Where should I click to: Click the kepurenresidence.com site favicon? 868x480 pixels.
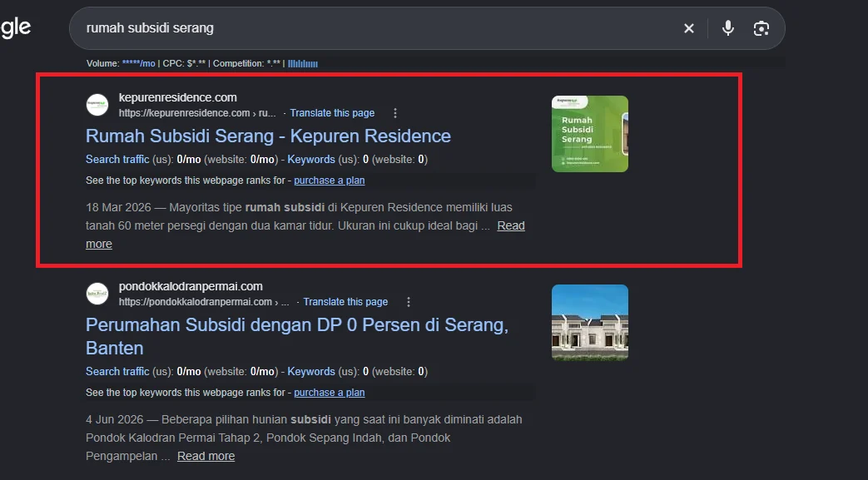[97, 105]
